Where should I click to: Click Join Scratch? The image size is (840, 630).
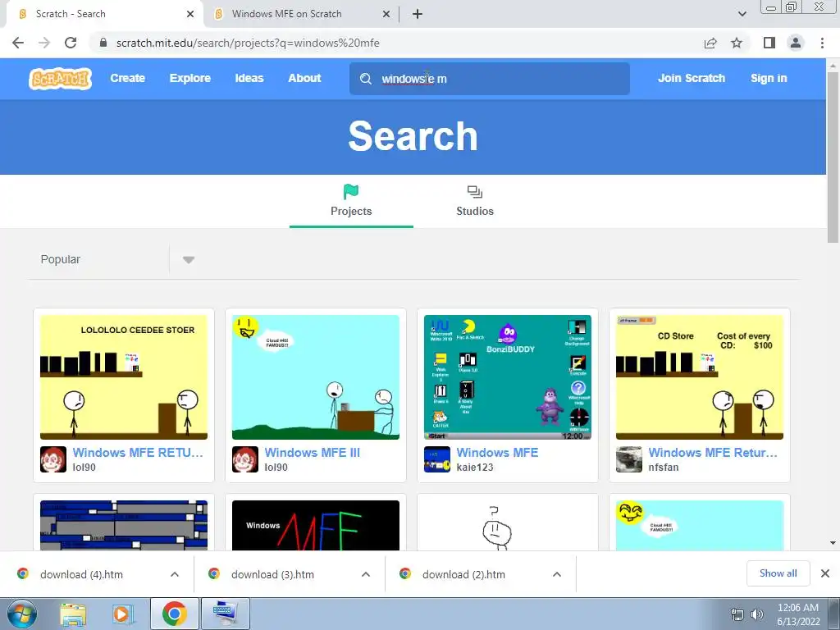691,78
